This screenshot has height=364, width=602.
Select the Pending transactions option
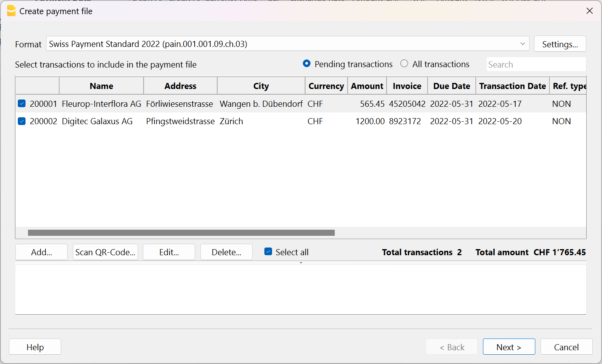[306, 63]
